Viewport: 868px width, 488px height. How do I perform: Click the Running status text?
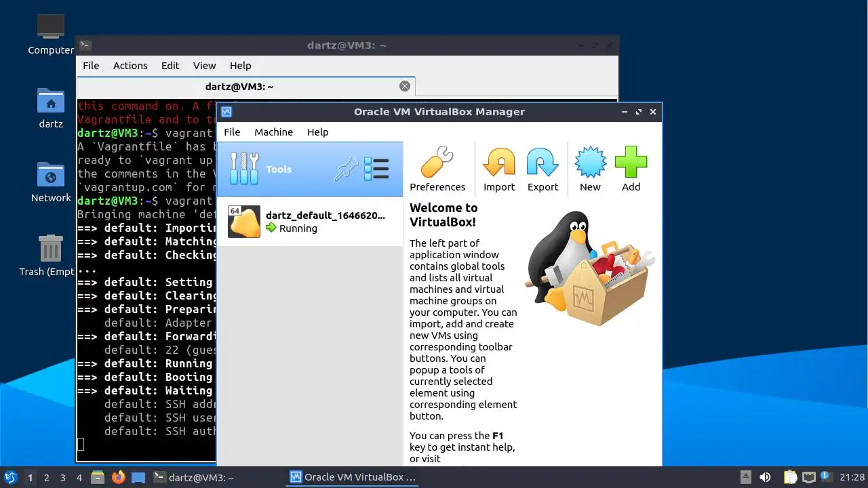[x=298, y=228]
